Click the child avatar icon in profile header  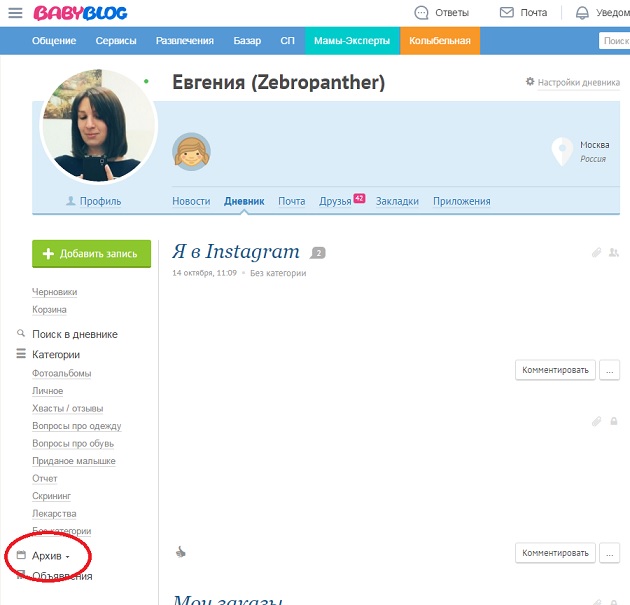192,152
